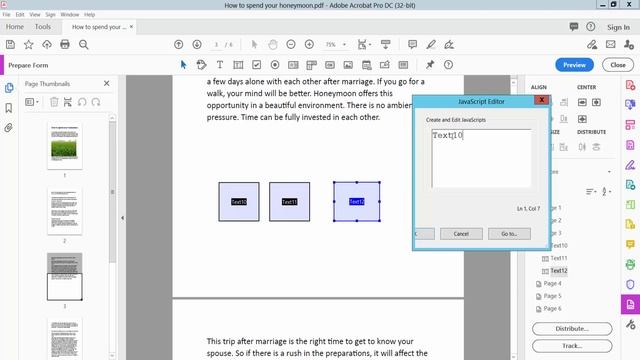Select the Add Text tool
This screenshot has height=360, width=640.
point(220,65)
